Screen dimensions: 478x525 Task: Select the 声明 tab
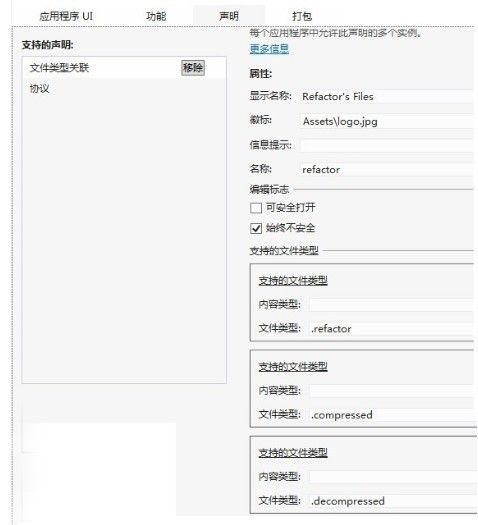point(229,16)
